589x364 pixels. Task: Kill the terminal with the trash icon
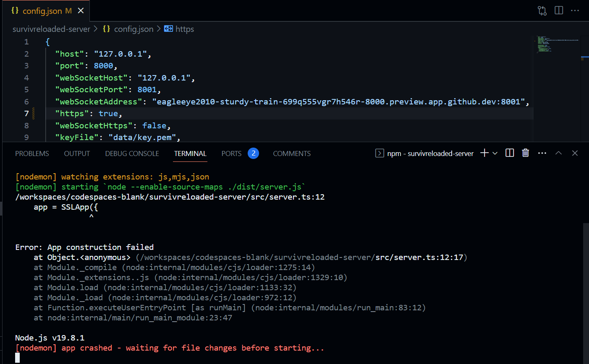tap(525, 153)
